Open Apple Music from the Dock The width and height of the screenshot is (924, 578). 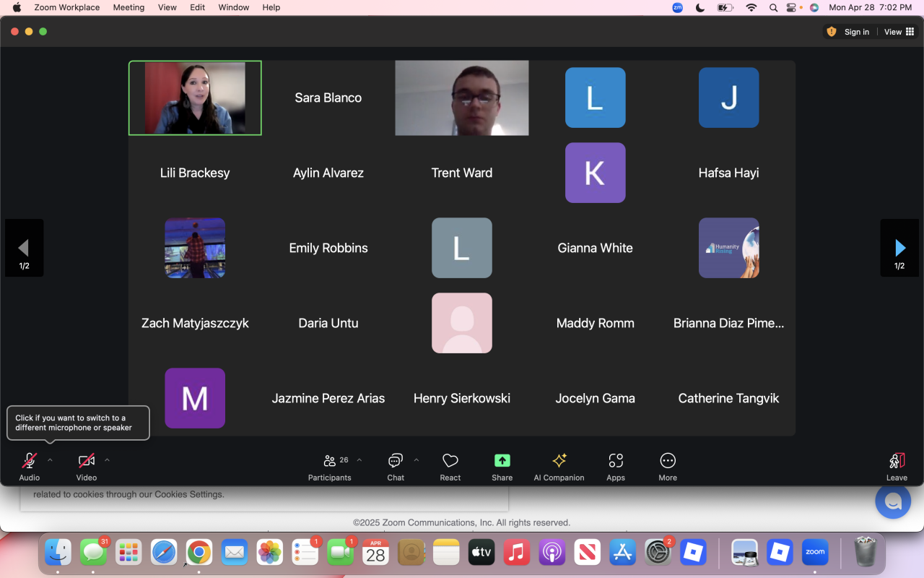pyautogui.click(x=517, y=553)
